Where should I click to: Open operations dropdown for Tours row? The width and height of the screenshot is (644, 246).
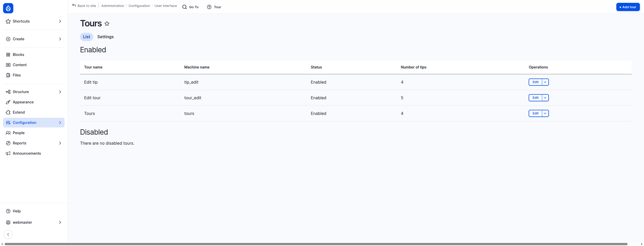point(545,113)
